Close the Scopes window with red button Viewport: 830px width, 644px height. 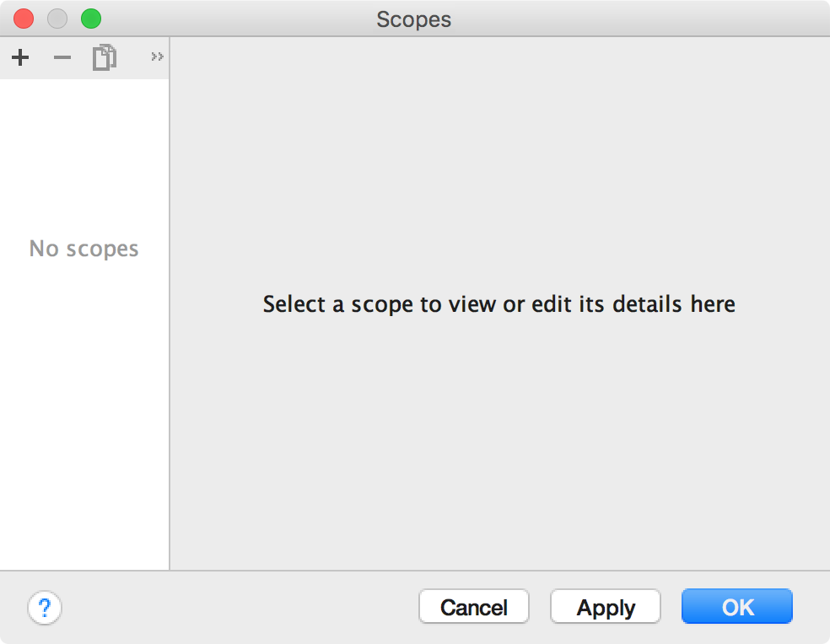click(x=24, y=19)
